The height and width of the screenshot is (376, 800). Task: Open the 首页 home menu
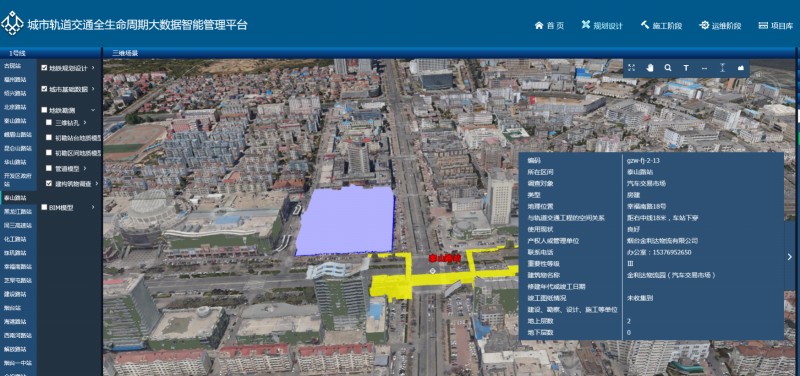tap(549, 26)
